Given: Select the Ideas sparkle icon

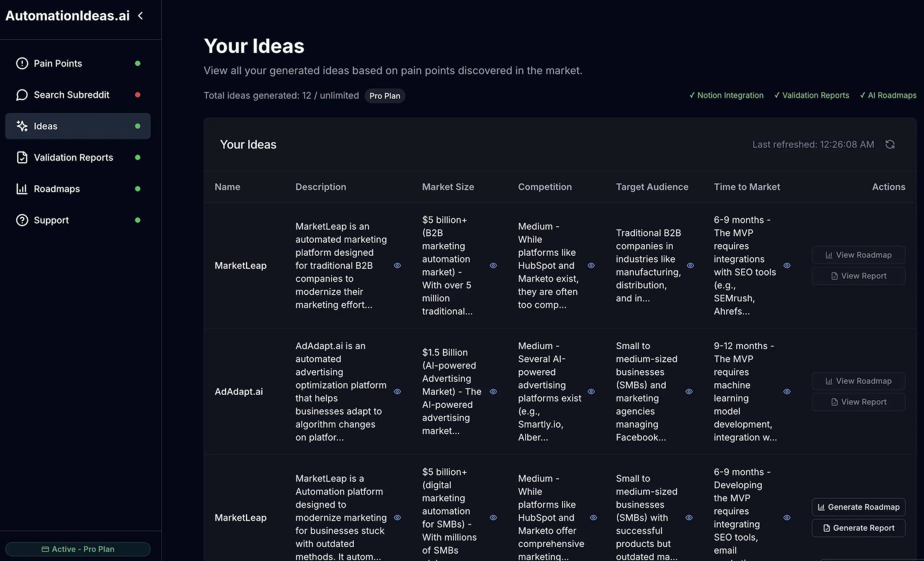Looking at the screenshot, I should [x=22, y=126].
